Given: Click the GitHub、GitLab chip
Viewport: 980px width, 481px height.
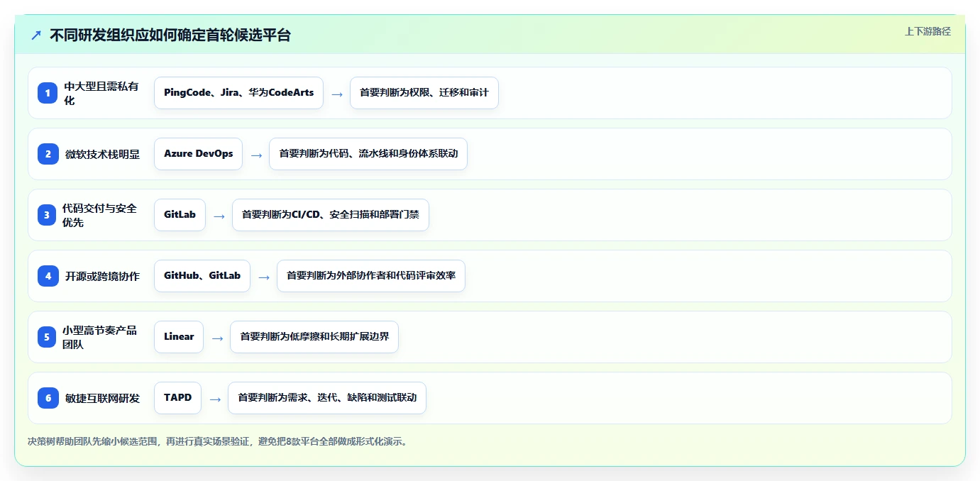Looking at the screenshot, I should click(202, 276).
